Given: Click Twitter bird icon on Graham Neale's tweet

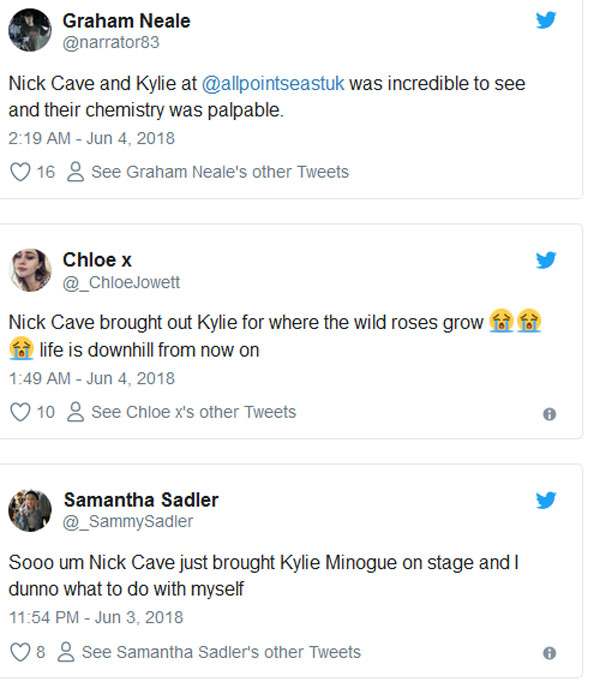Looking at the screenshot, I should pyautogui.click(x=546, y=20).
